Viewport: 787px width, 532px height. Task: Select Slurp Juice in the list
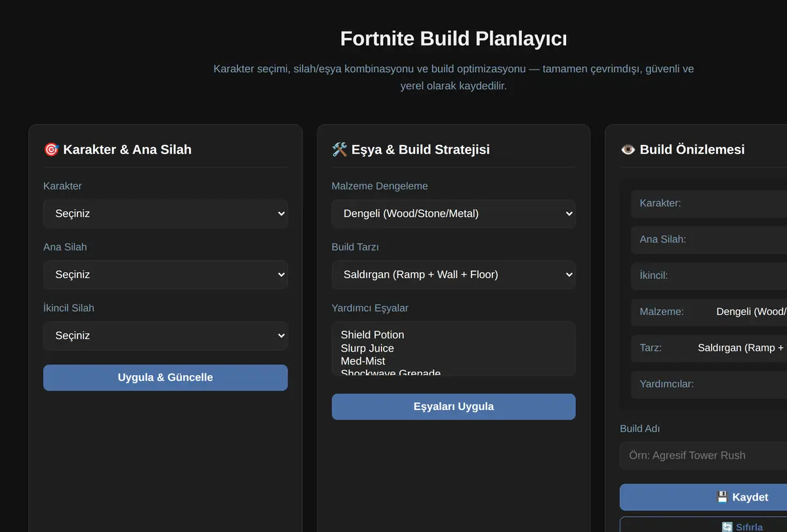click(x=453, y=348)
